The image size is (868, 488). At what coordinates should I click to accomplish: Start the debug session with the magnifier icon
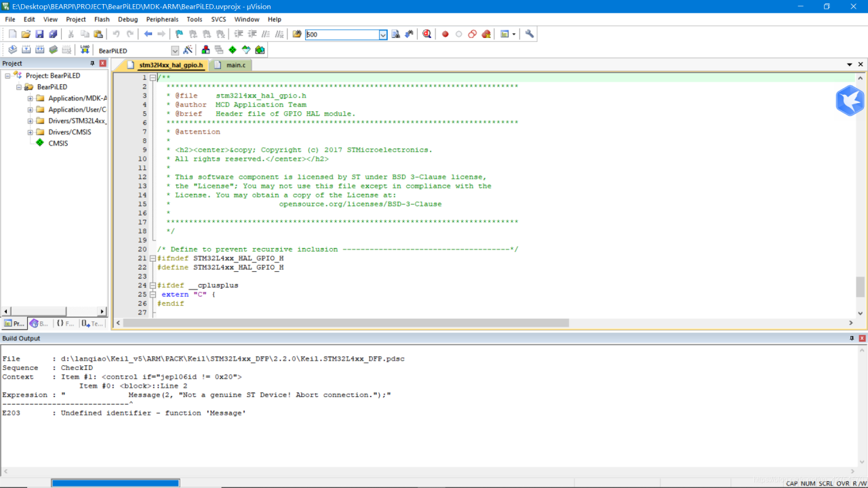point(427,34)
